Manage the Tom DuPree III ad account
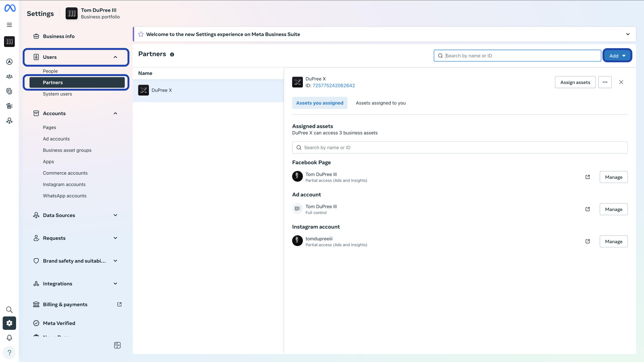This screenshot has height=362, width=644. 614,209
